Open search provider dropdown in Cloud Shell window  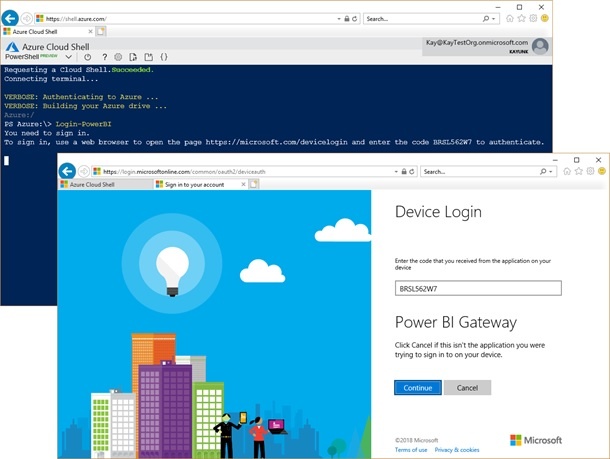click(x=493, y=19)
